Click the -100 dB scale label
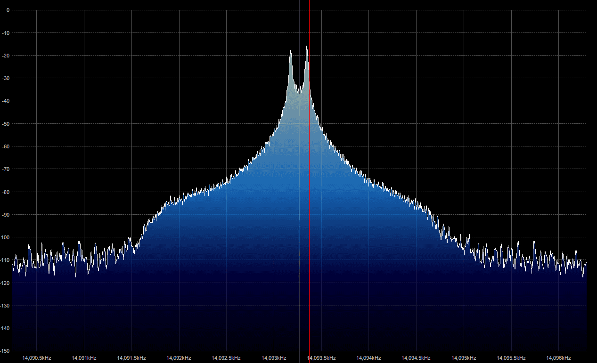This screenshot has width=597, height=364. pos(5,237)
